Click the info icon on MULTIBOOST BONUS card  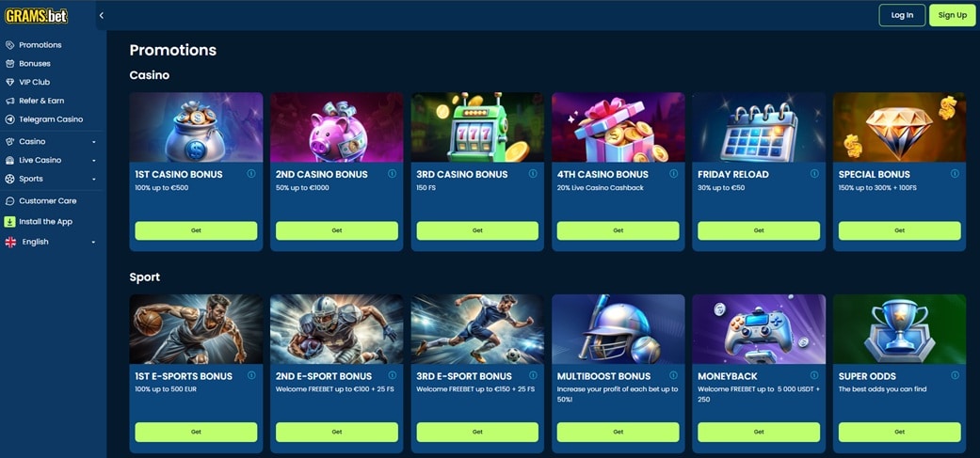click(x=674, y=375)
